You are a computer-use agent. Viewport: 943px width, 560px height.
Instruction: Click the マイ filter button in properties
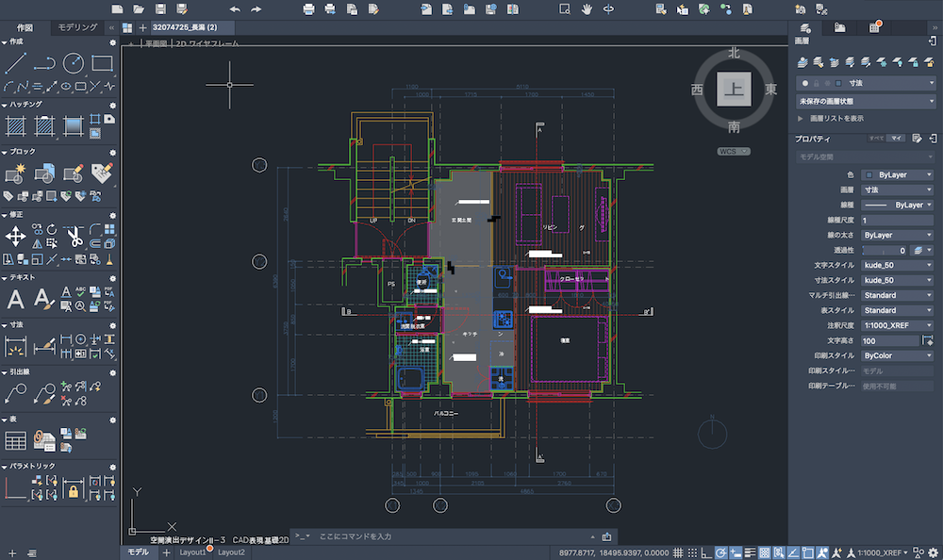896,139
